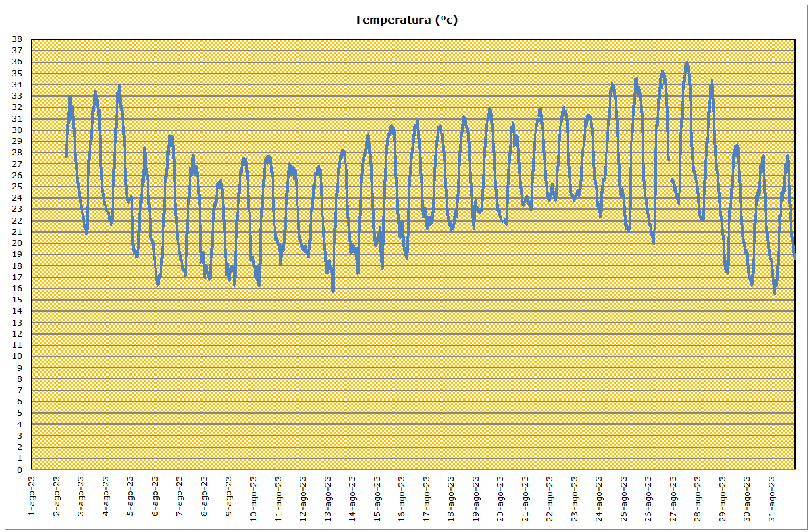This screenshot has height=532, width=810.
Task: Select the 30 label on temperature axis
Action: coord(18,130)
